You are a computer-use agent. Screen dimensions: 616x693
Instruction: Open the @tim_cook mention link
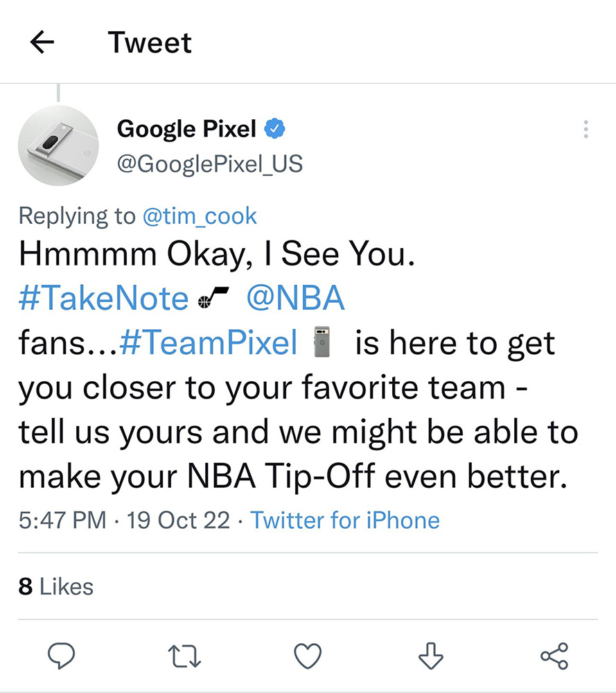(x=199, y=216)
